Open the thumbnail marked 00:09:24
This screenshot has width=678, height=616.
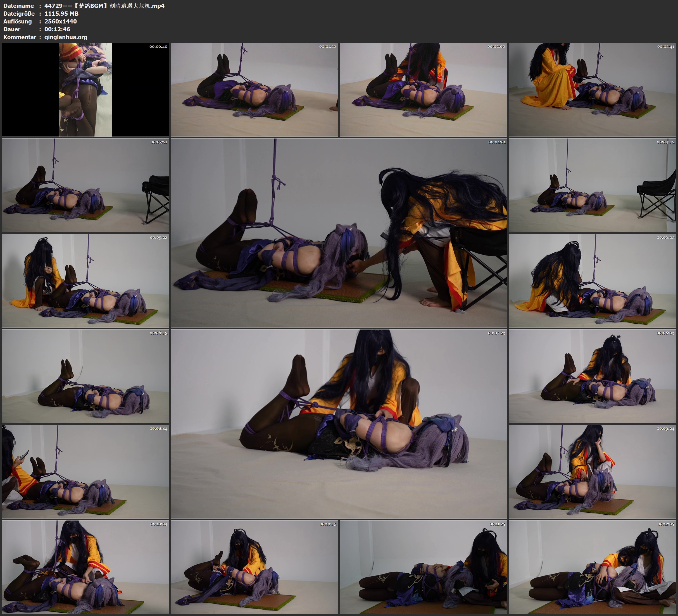coord(592,471)
